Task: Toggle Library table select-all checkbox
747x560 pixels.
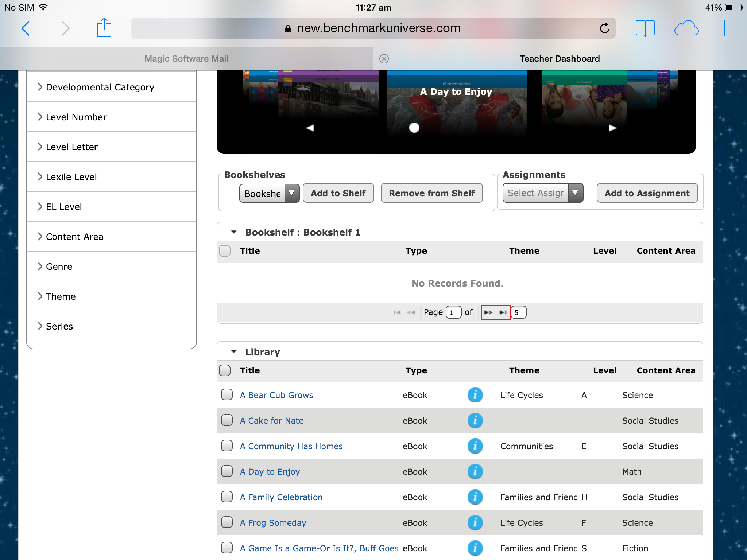Action: pyautogui.click(x=225, y=370)
